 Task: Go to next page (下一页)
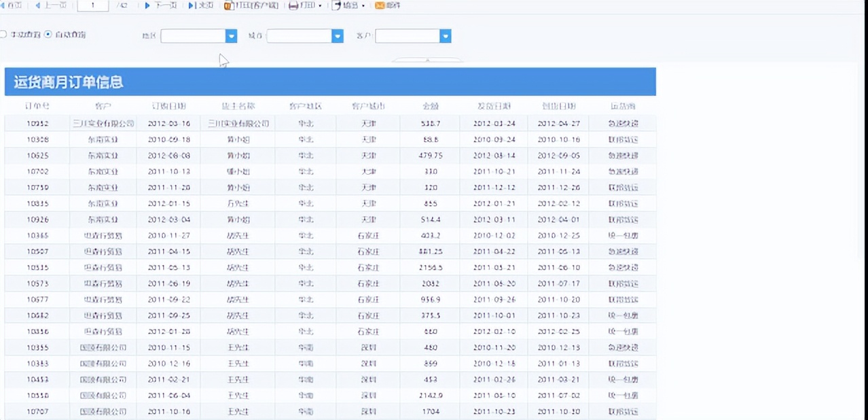point(162,5)
